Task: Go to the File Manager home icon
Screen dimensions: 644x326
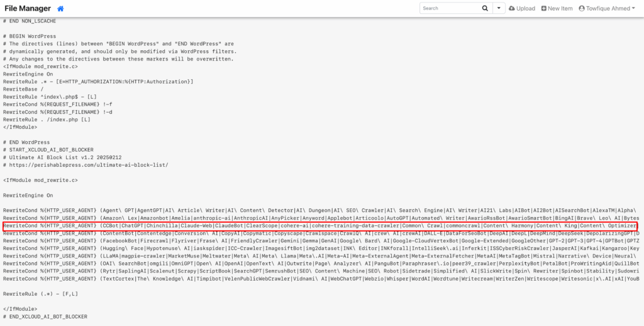Action: (x=60, y=9)
